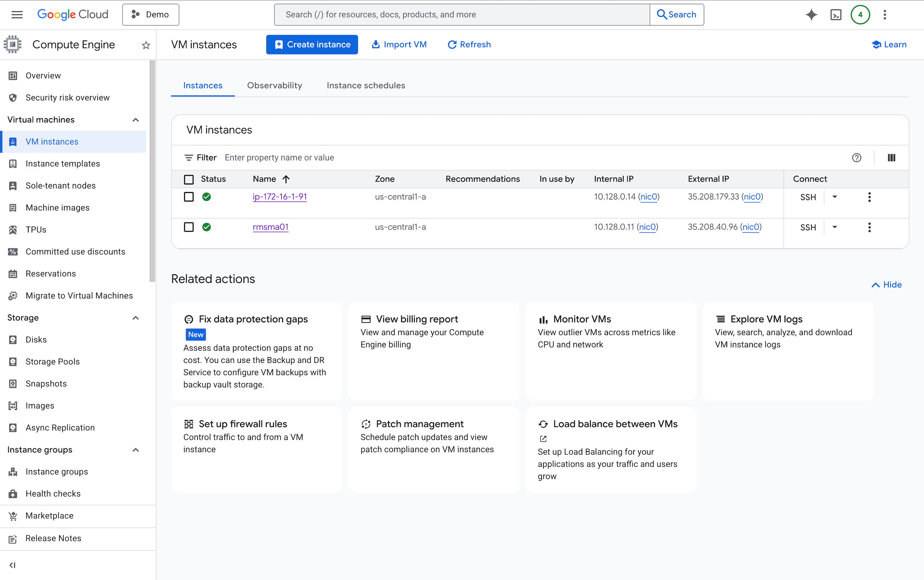This screenshot has width=924, height=580.
Task: Open the Instance schedules tab
Action: point(365,85)
